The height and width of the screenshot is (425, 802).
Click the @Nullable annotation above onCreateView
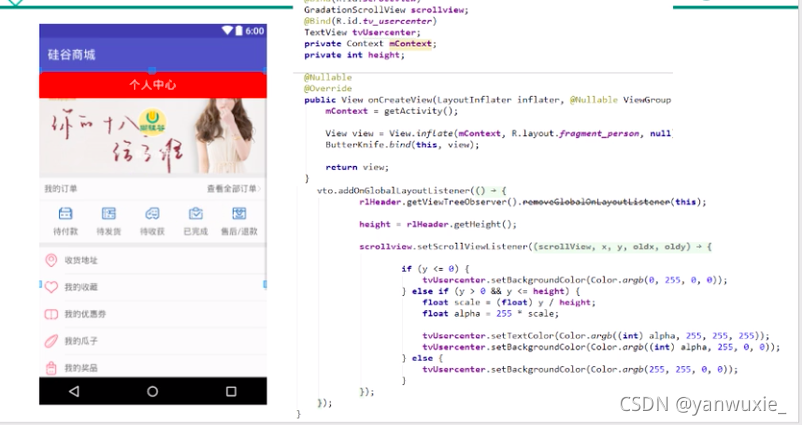tap(328, 77)
